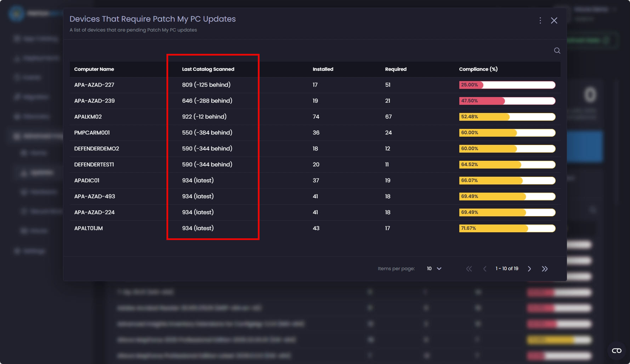The width and height of the screenshot is (630, 364).
Task: Sort by the Compliance (%) column header
Action: (478, 69)
